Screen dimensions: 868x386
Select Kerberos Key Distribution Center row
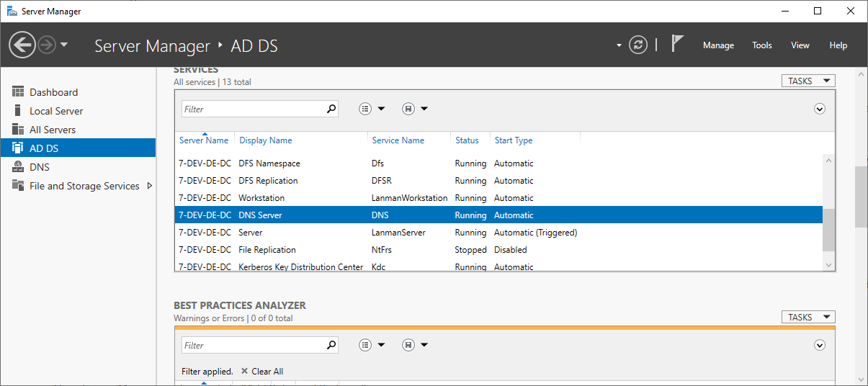(498, 266)
